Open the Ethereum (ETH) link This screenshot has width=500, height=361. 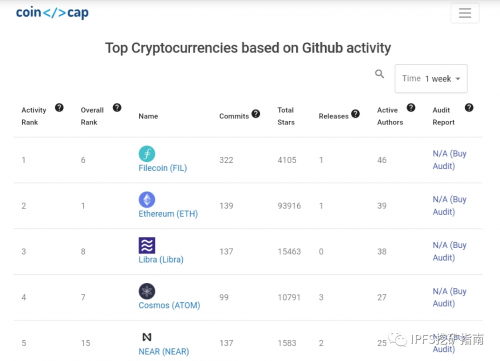coord(168,214)
